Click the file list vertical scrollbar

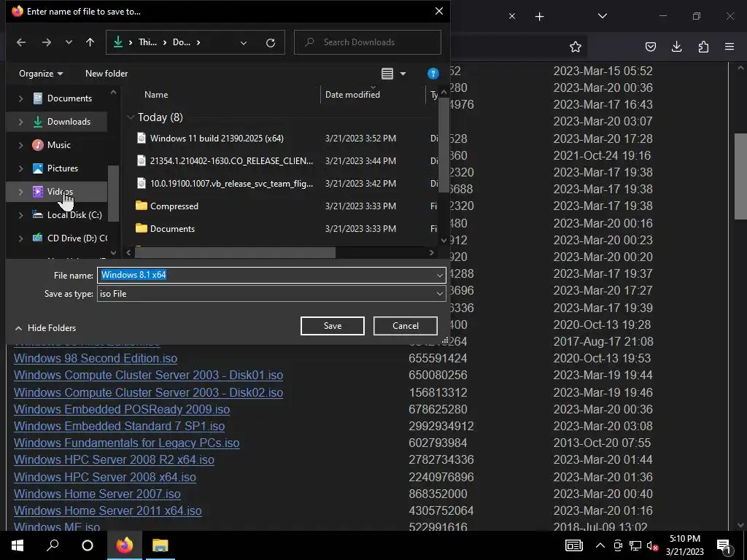click(x=444, y=145)
